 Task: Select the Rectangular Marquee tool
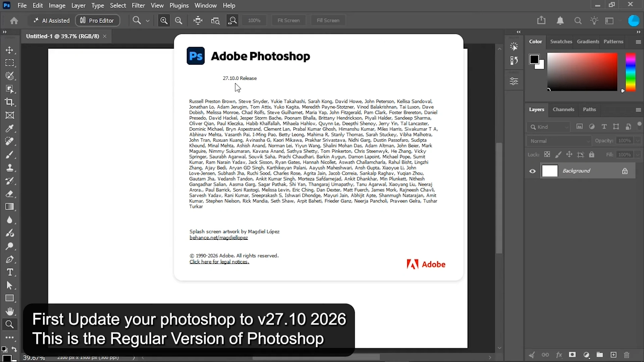tap(9, 63)
